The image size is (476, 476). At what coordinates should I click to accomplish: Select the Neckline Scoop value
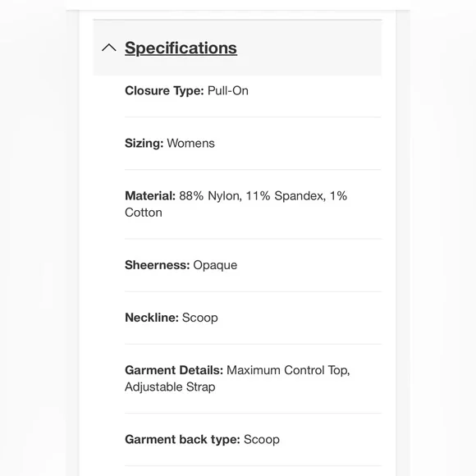[199, 318]
